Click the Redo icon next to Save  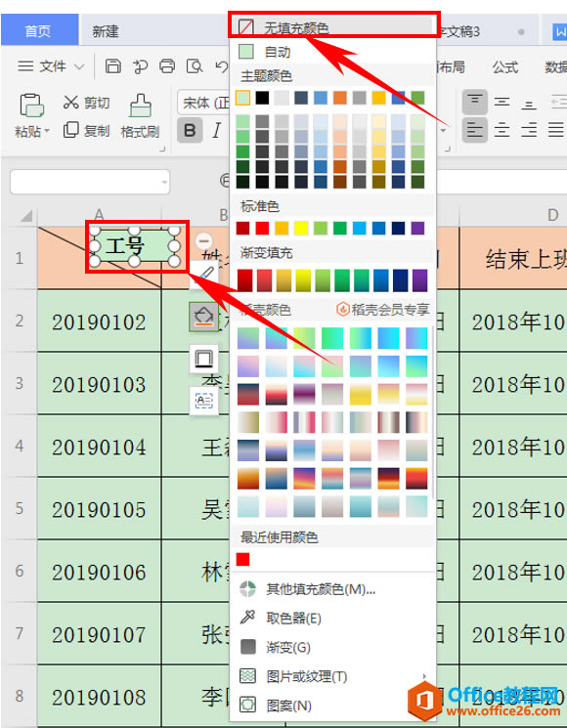pyautogui.click(x=140, y=66)
